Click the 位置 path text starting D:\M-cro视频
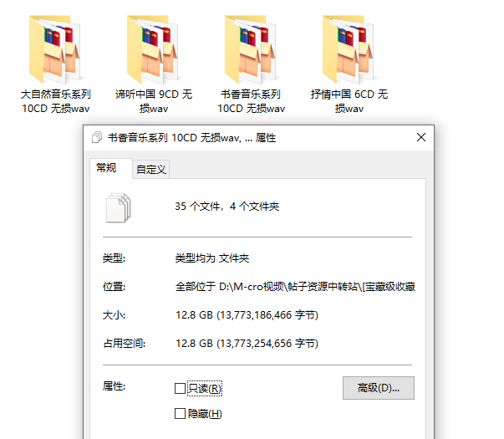Screen dimensions: 504x439 click(294, 287)
